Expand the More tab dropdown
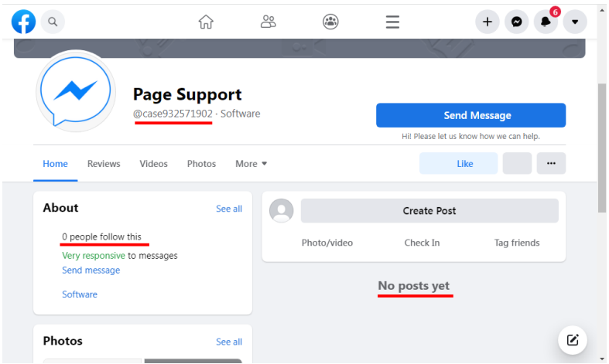This screenshot has width=609, height=364. click(251, 164)
